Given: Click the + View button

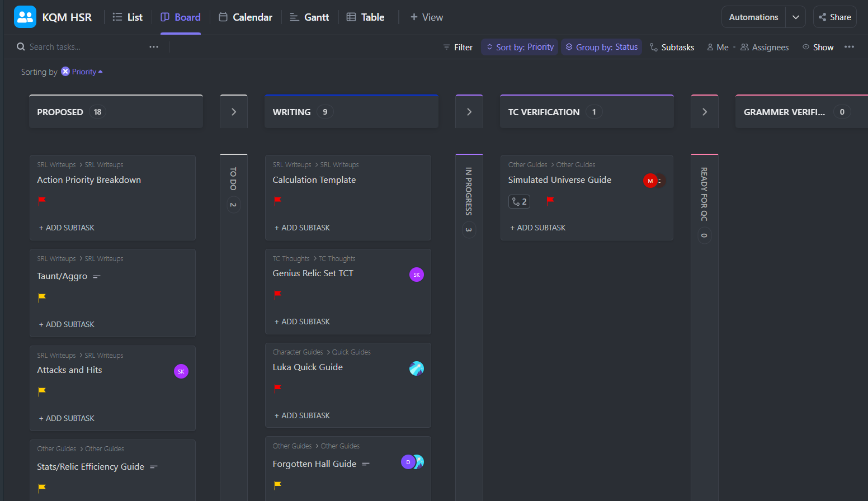Looking at the screenshot, I should coord(426,17).
